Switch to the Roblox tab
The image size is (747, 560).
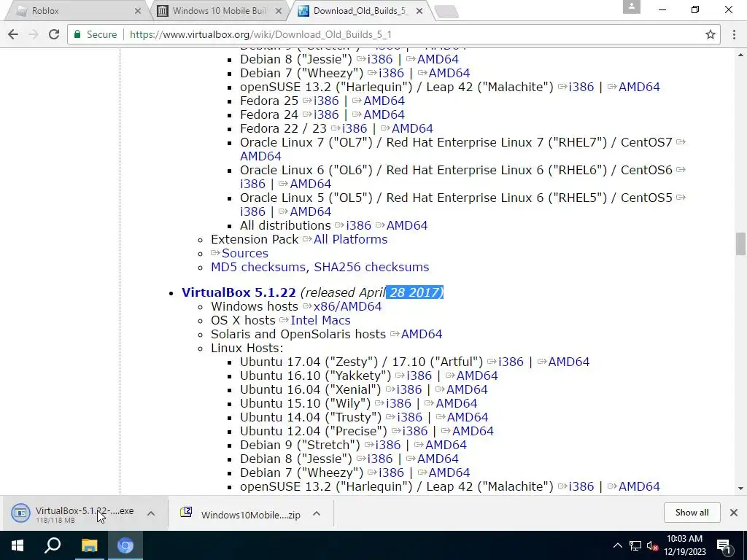[x=76, y=10]
